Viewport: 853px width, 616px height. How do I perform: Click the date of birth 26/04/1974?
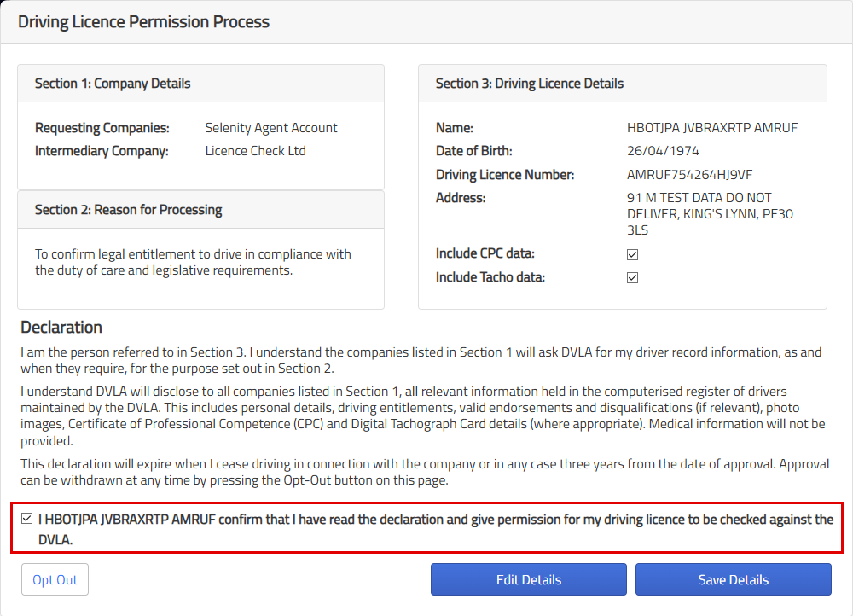(x=663, y=151)
